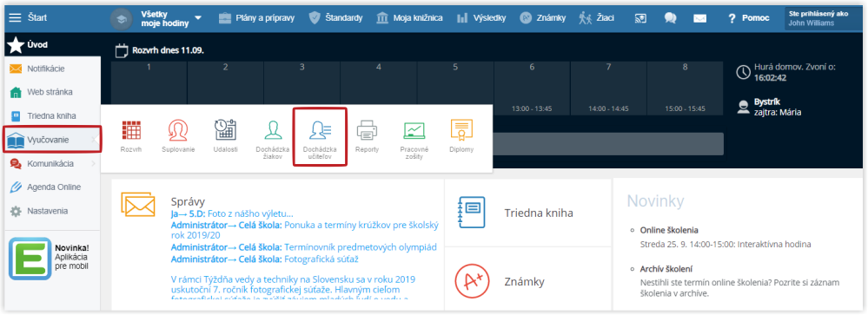The image size is (868, 315).
Task: Open Žiaci menu item
Action: tap(596, 17)
